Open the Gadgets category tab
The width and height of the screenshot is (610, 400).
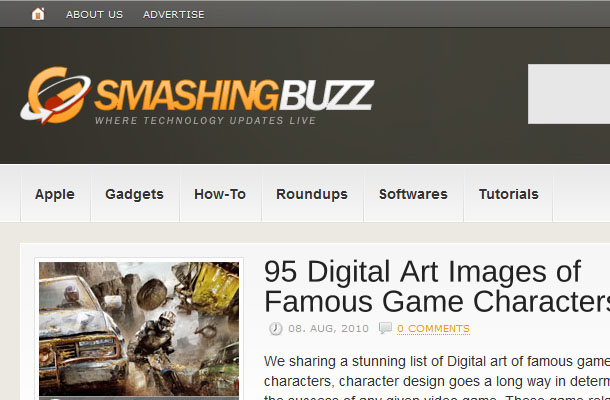click(135, 194)
